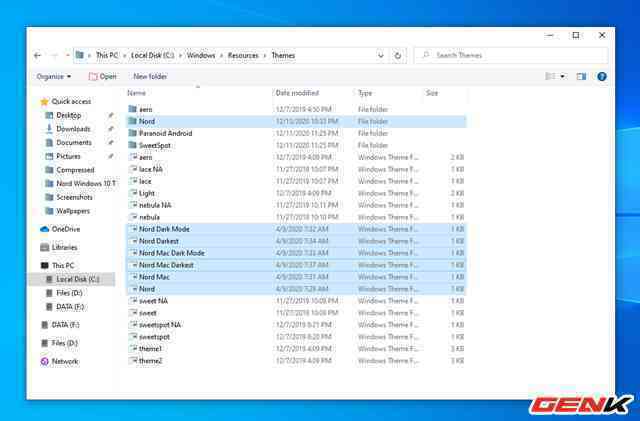Select the nebula theme file icon
Image resolution: width=640 pixels, height=421 pixels.
tap(133, 217)
